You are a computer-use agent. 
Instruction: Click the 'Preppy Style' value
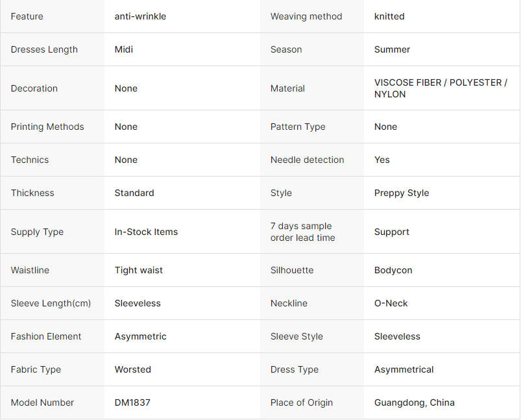(x=402, y=193)
